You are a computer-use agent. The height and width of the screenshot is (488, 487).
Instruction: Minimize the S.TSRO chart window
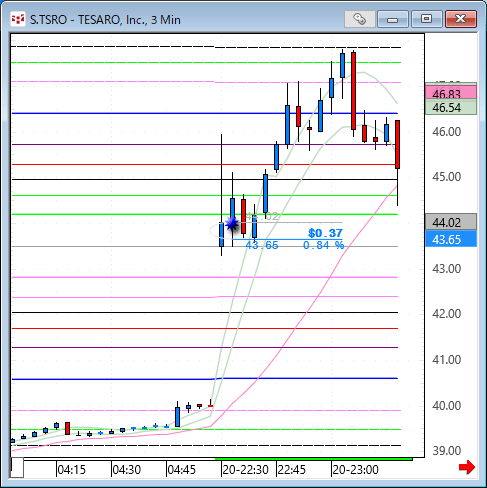tap(393, 19)
